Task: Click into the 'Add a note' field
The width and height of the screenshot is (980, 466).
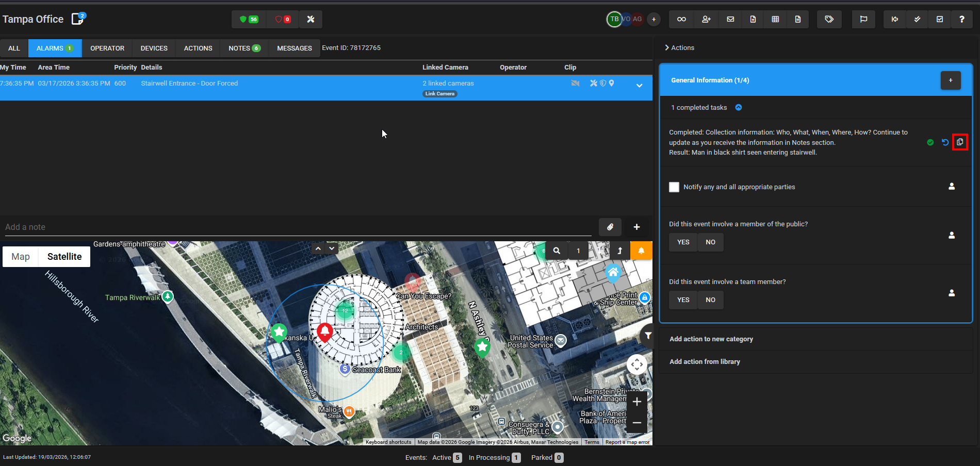Action: pyautogui.click(x=294, y=227)
